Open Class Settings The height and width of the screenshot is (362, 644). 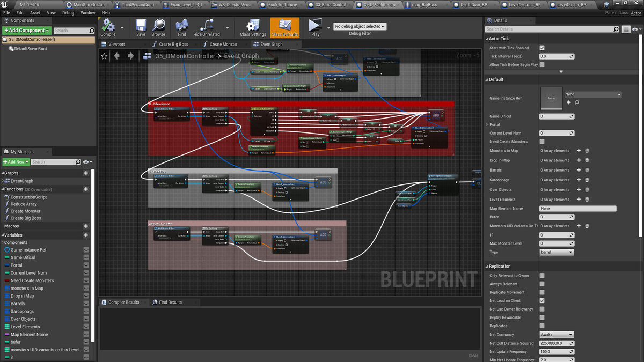(x=253, y=27)
